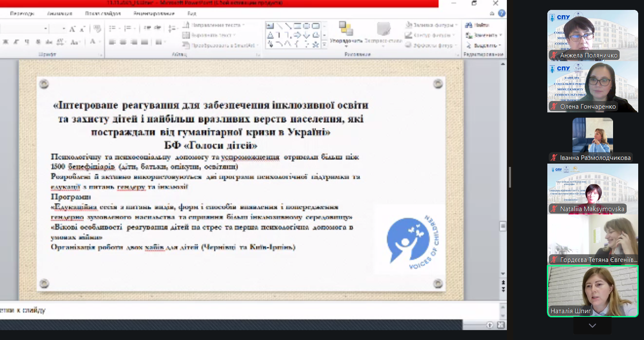Increase the list indent level
Screen dimensions: 644x340
tap(157, 28)
